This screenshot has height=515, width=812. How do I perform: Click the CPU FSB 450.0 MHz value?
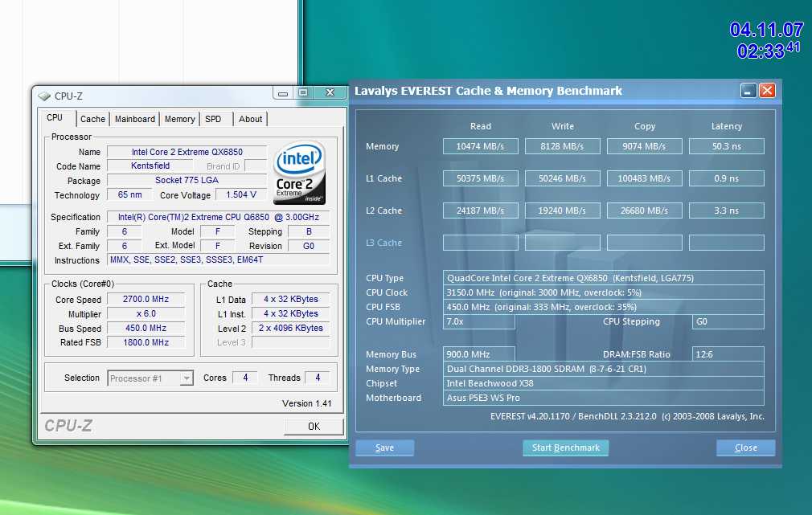tap(603, 307)
